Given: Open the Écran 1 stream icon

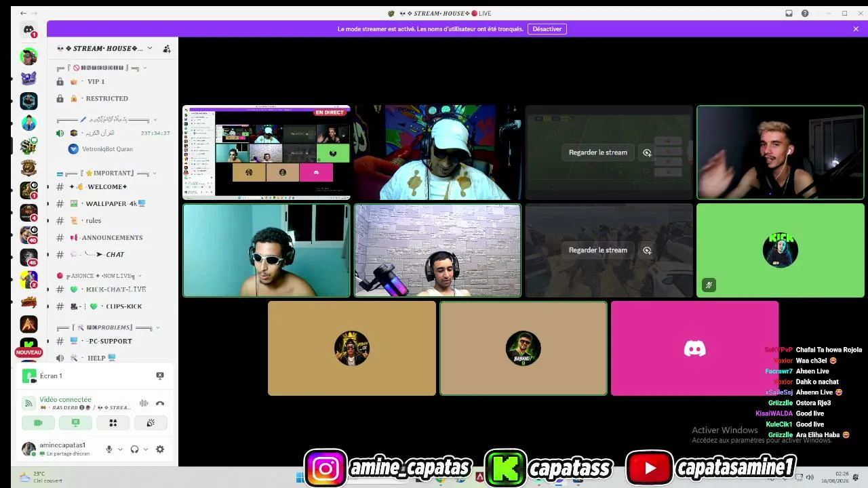Looking at the screenshot, I should pyautogui.click(x=28, y=375).
